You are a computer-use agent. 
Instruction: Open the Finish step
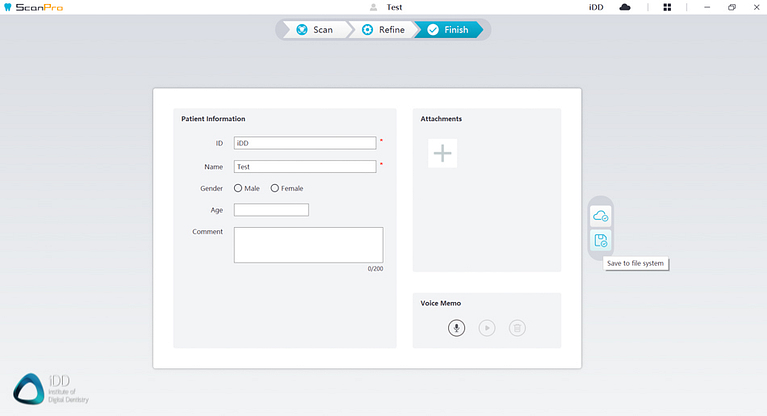pos(447,30)
